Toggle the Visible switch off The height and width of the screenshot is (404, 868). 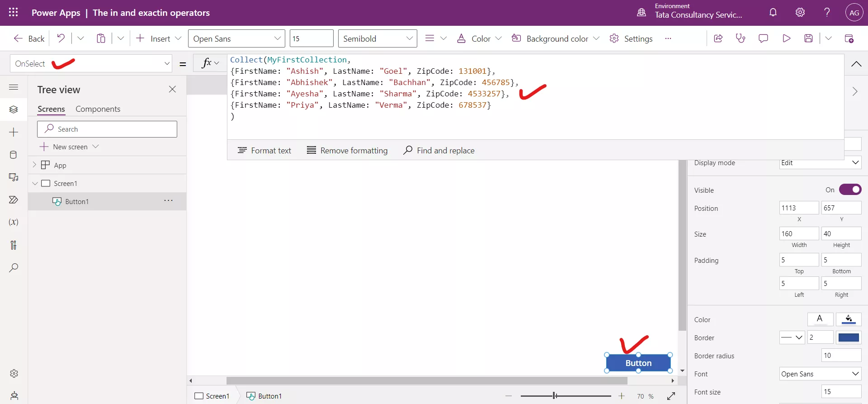coord(850,190)
